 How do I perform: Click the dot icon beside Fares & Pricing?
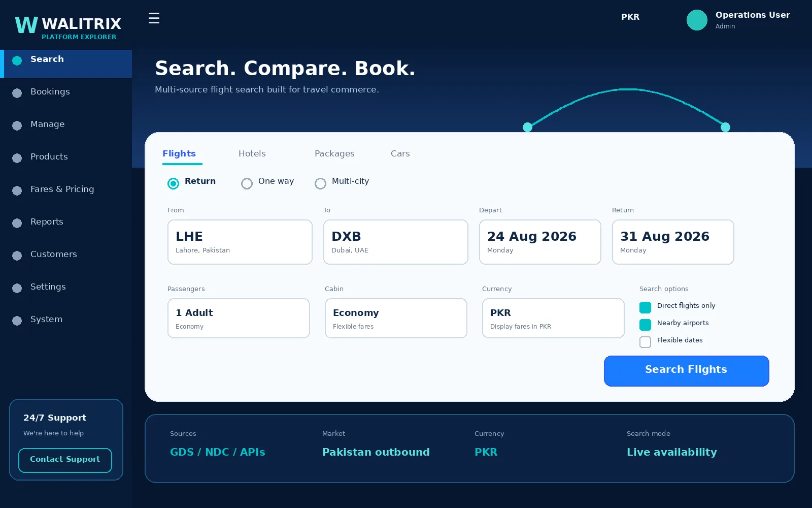[x=17, y=190]
